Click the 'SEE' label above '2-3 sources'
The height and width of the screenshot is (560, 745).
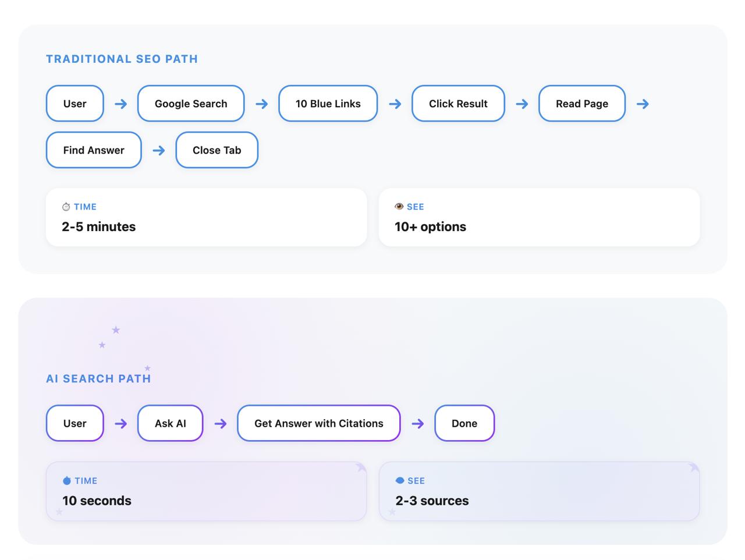[x=416, y=481]
